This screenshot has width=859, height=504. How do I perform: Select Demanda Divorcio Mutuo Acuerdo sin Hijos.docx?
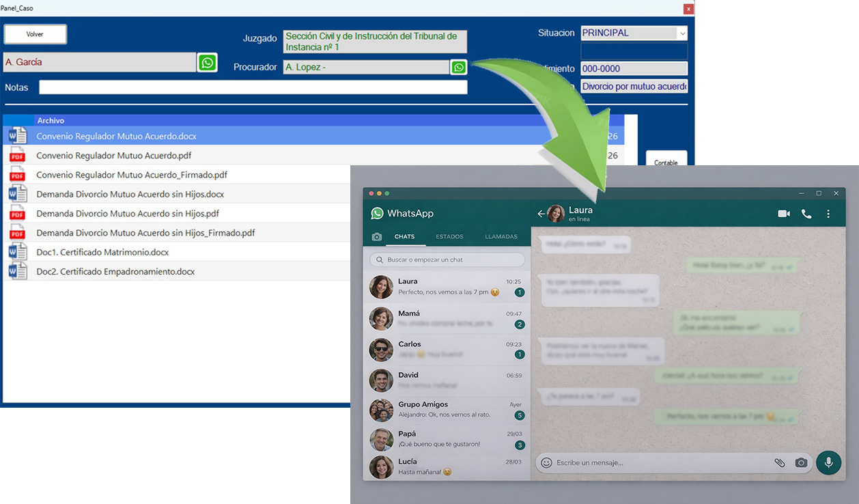[130, 195]
